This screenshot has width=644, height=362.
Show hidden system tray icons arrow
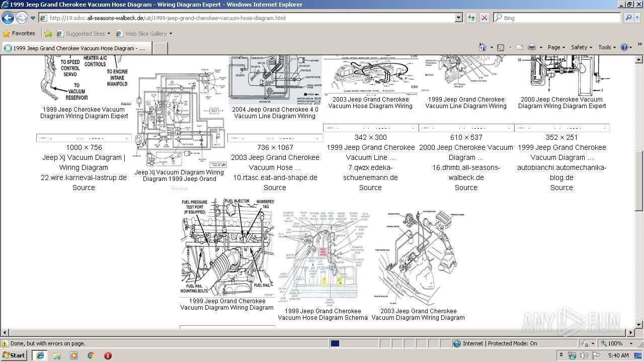(561, 355)
